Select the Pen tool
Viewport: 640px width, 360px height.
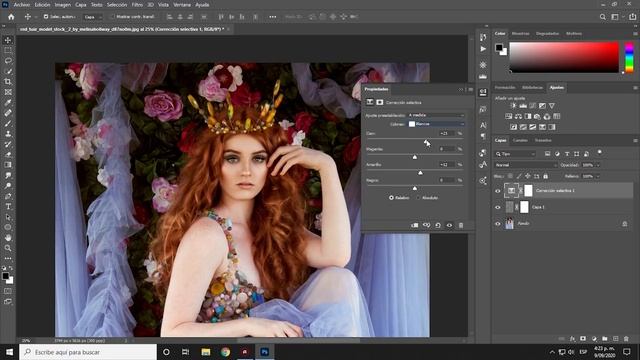pos(8,196)
